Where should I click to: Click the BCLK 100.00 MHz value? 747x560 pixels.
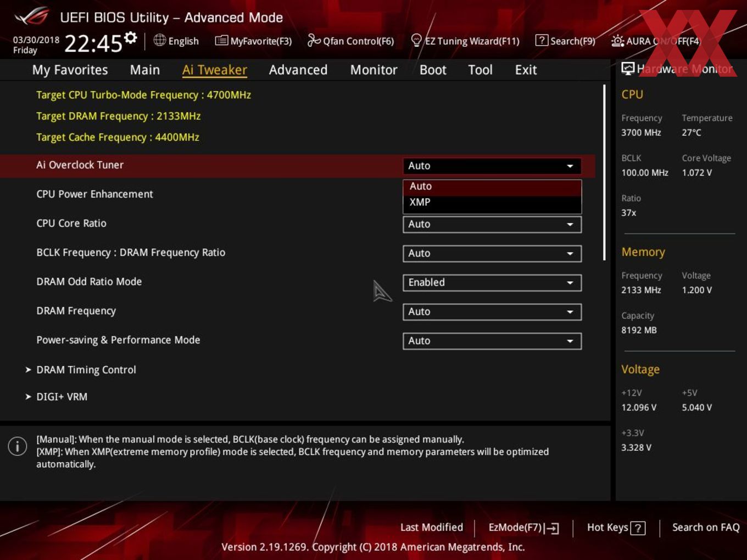(x=645, y=172)
